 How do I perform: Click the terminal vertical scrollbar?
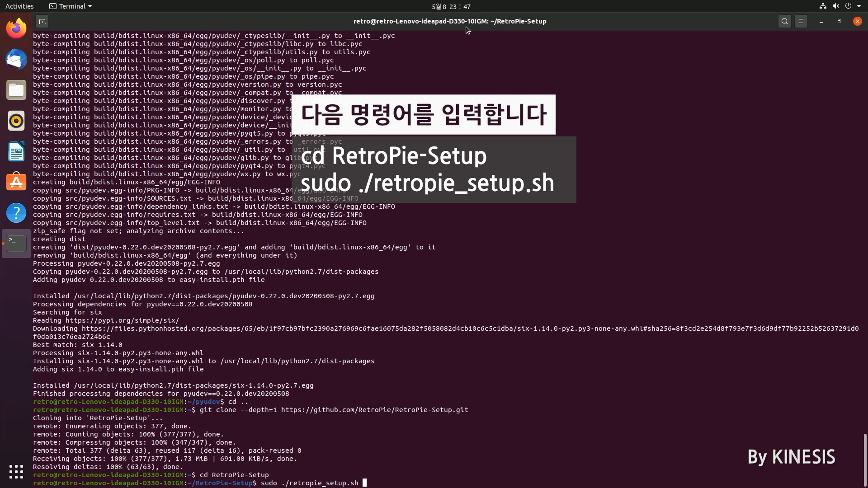(864, 460)
